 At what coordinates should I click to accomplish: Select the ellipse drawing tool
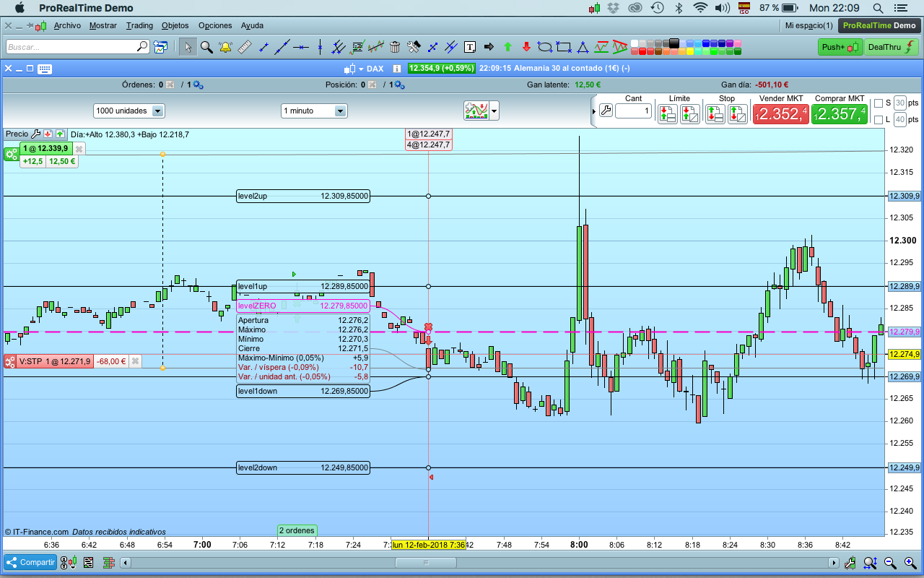click(x=545, y=47)
